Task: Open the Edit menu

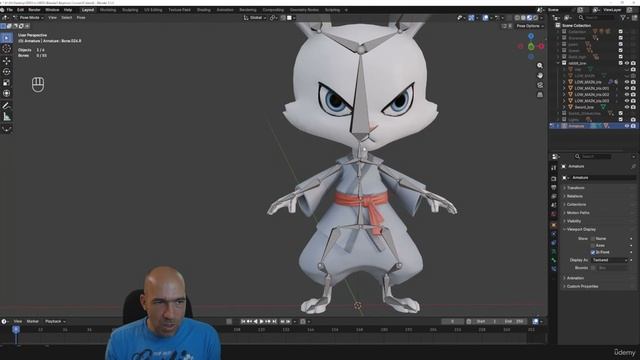Action: click(x=20, y=10)
